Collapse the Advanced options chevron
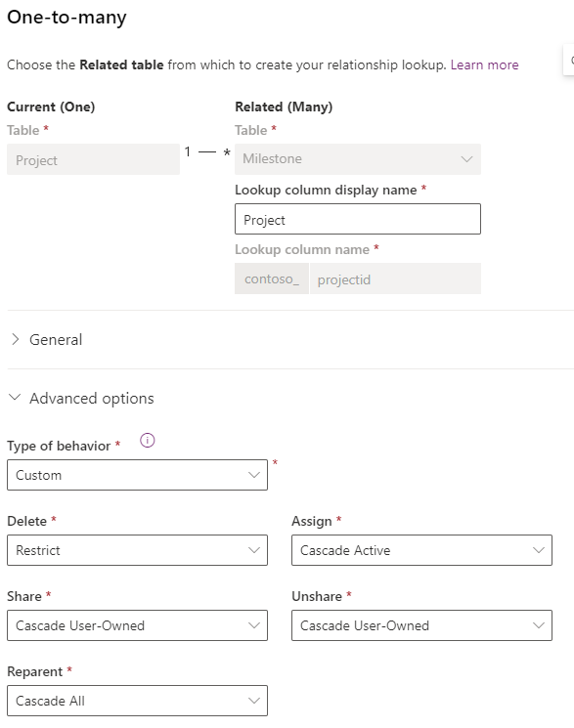 15,398
